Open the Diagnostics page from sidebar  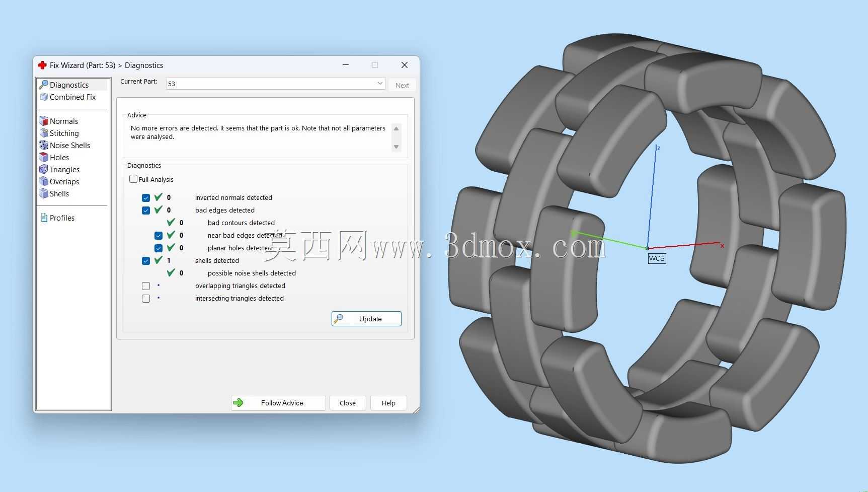coord(69,85)
